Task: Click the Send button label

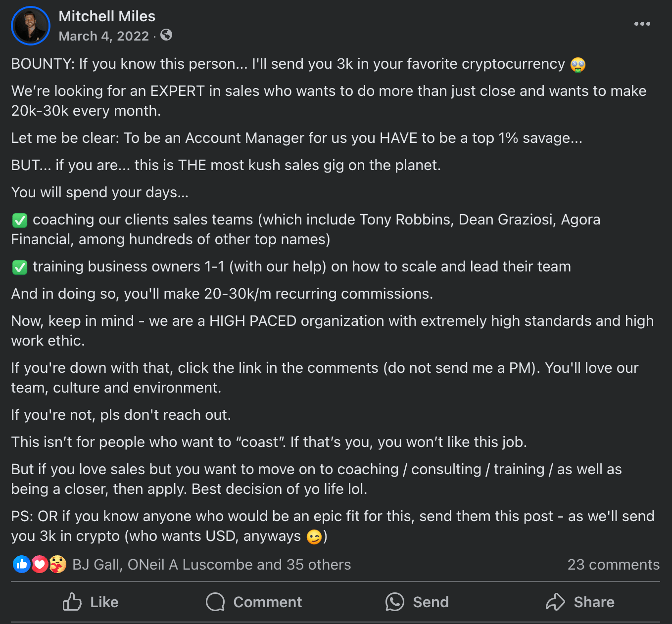Action: tap(431, 602)
